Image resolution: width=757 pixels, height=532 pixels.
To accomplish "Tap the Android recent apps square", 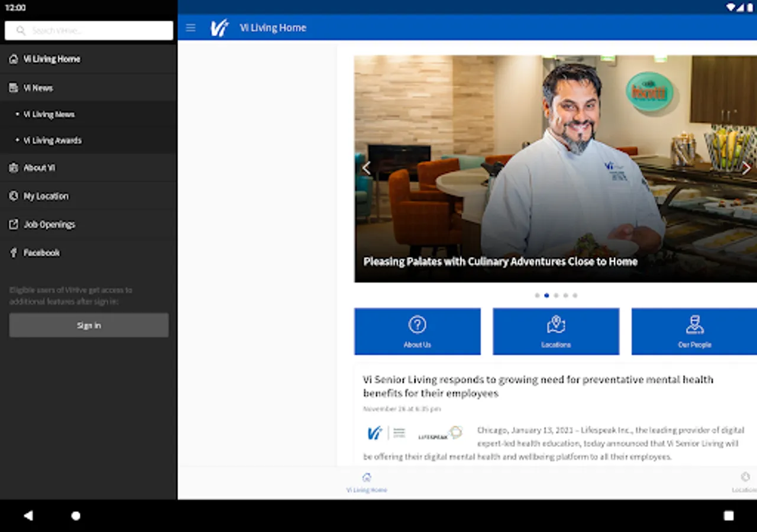I will [729, 515].
